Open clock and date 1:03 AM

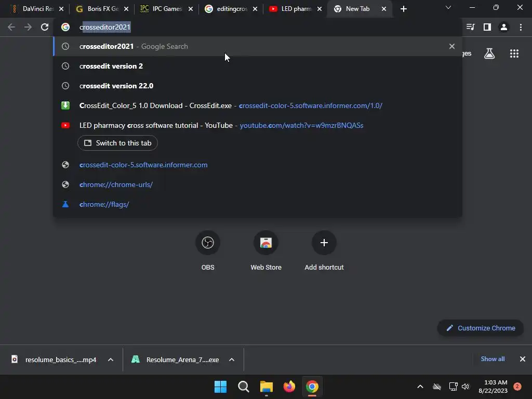click(493, 387)
